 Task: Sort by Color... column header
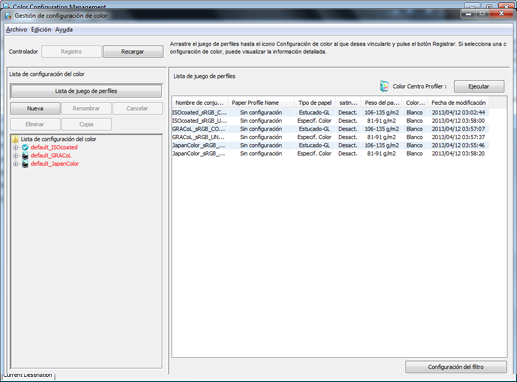[415, 103]
